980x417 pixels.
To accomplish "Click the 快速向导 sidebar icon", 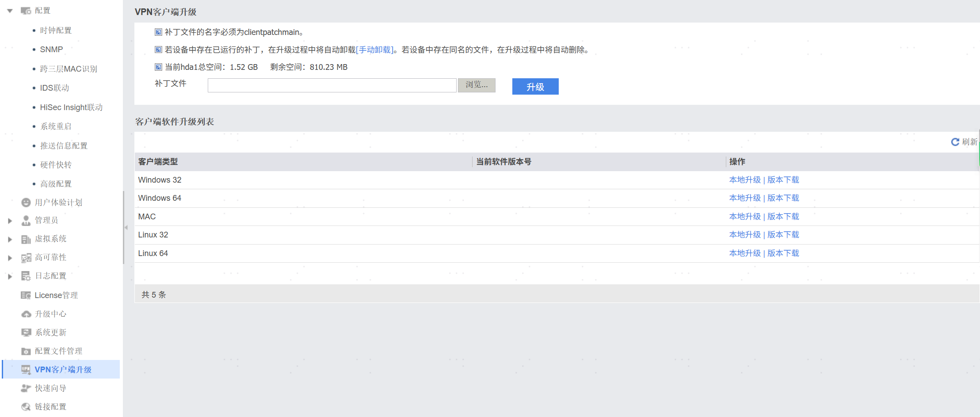I will click(x=26, y=388).
